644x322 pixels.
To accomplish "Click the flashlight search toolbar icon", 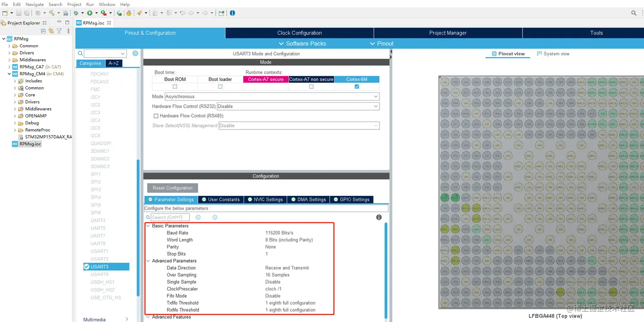I will pos(139,13).
